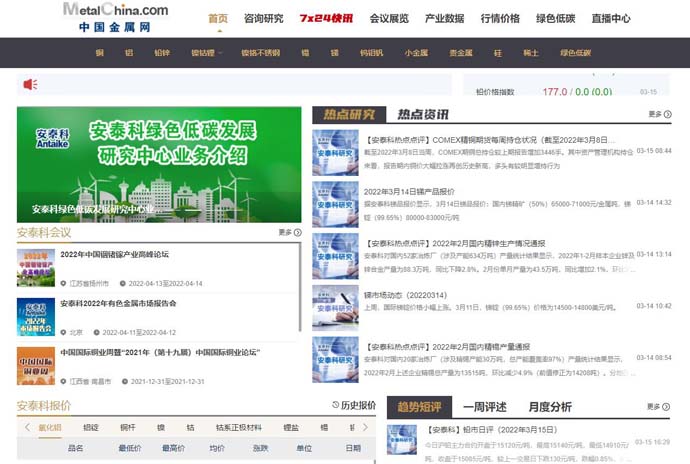Switch to the 一周评述 tab
The height and width of the screenshot is (464, 690).
(485, 407)
